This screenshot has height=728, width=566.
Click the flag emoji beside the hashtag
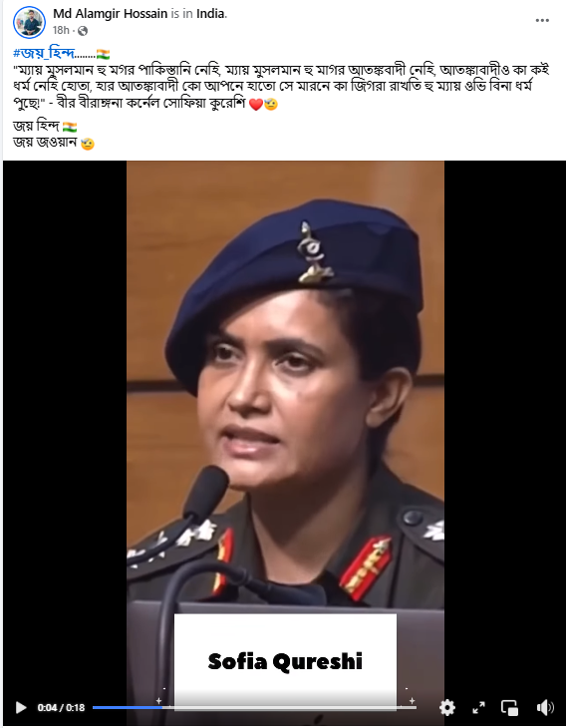103,54
